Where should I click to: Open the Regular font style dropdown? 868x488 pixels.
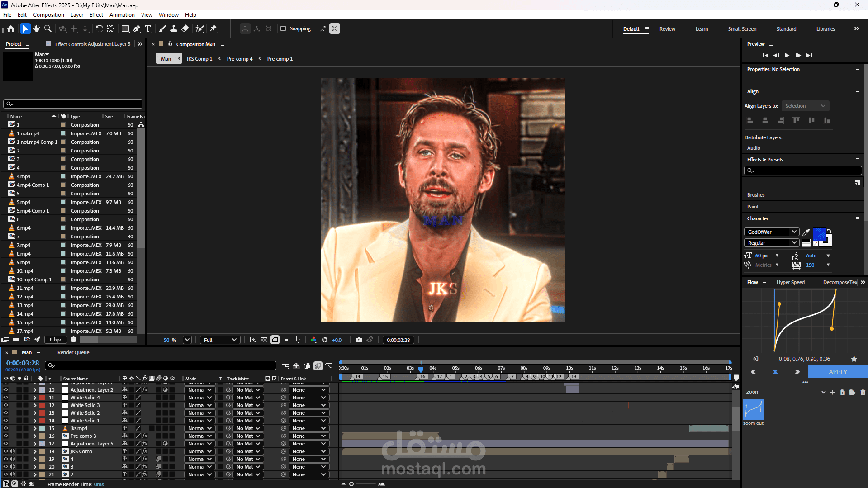[x=794, y=243]
